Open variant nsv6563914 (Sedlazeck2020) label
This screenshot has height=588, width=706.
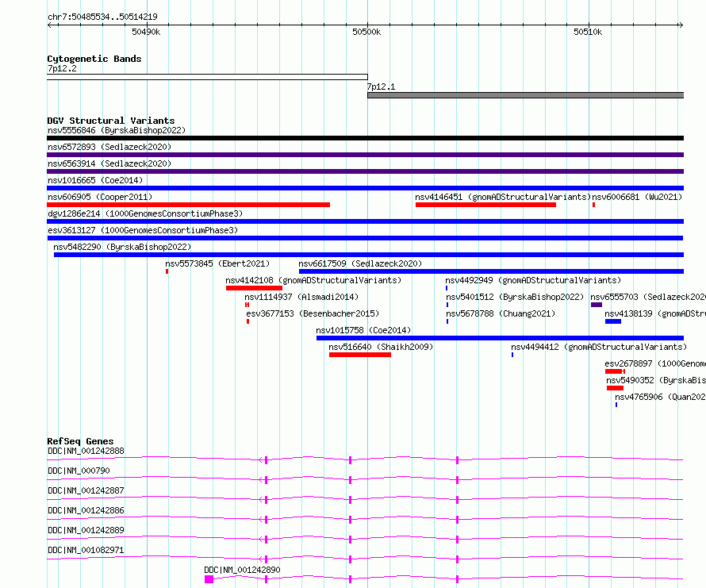(109, 163)
